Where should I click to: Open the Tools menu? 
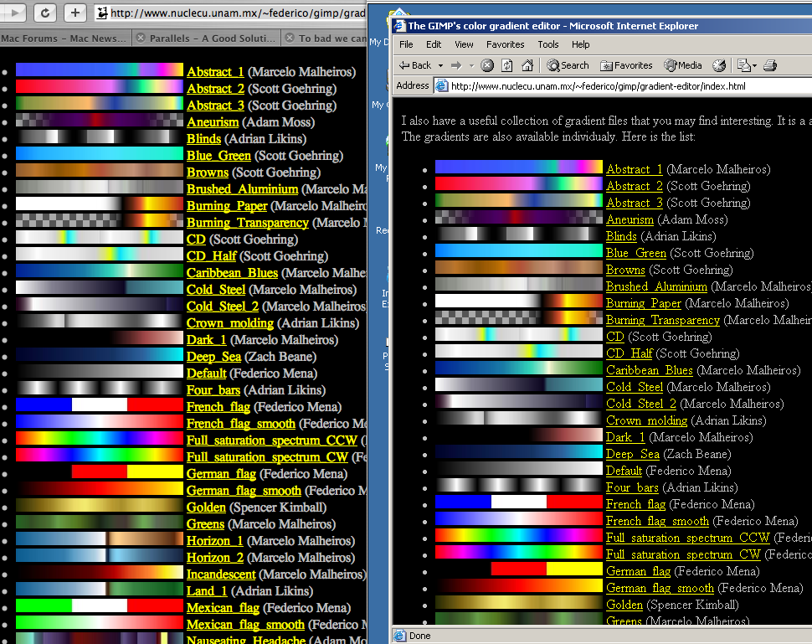coord(548,44)
